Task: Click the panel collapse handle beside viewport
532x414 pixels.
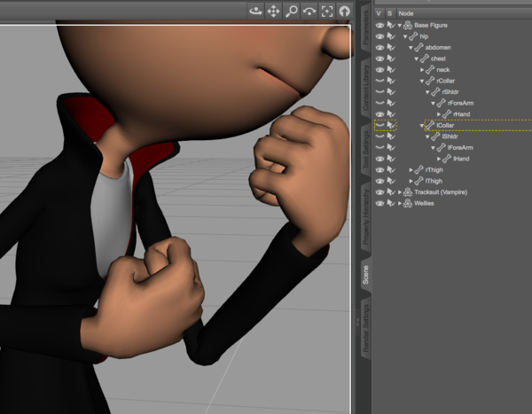Action: tap(357, 323)
